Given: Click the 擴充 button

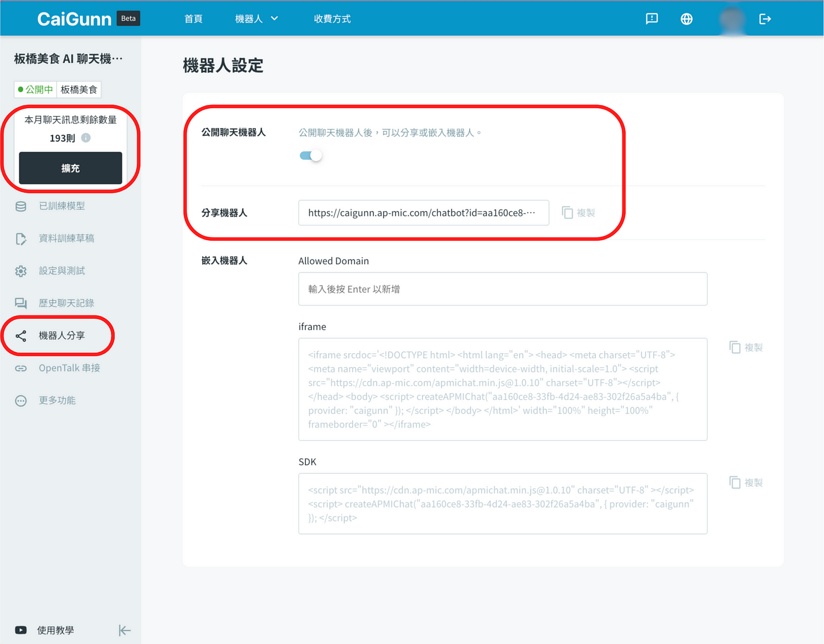Looking at the screenshot, I should click(x=70, y=168).
